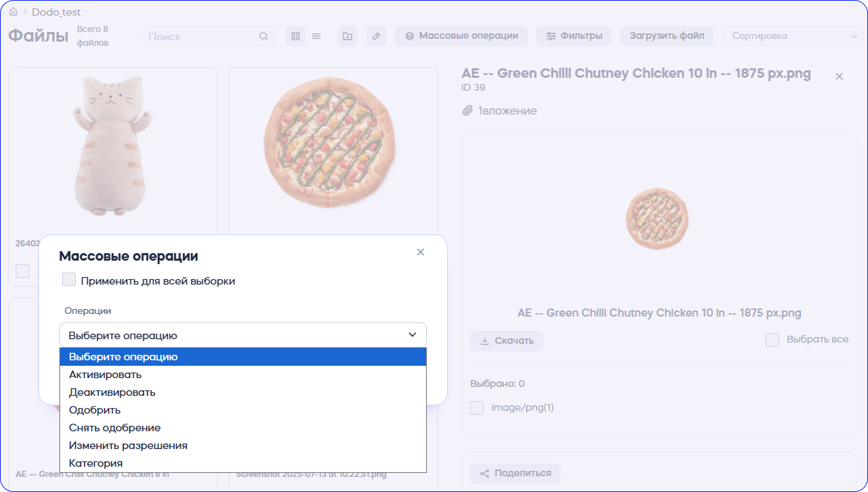Tick the image/png(1) checkbox
868x492 pixels.
(477, 408)
